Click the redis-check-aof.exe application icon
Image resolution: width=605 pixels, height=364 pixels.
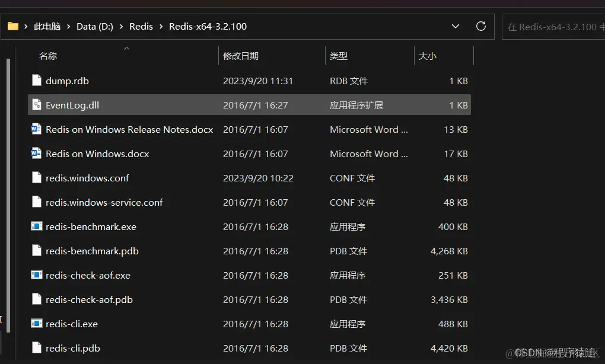coord(37,274)
